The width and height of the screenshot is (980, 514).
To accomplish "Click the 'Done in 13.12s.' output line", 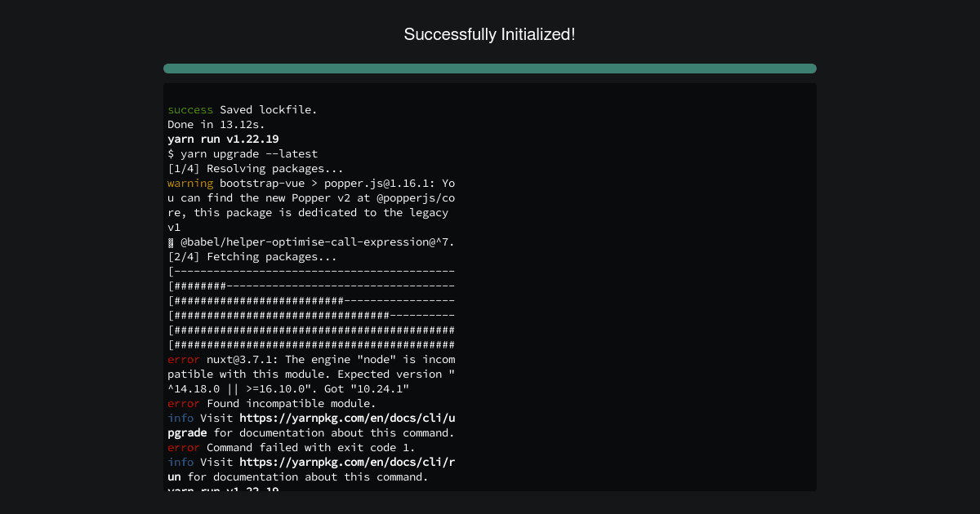I will pyautogui.click(x=216, y=124).
